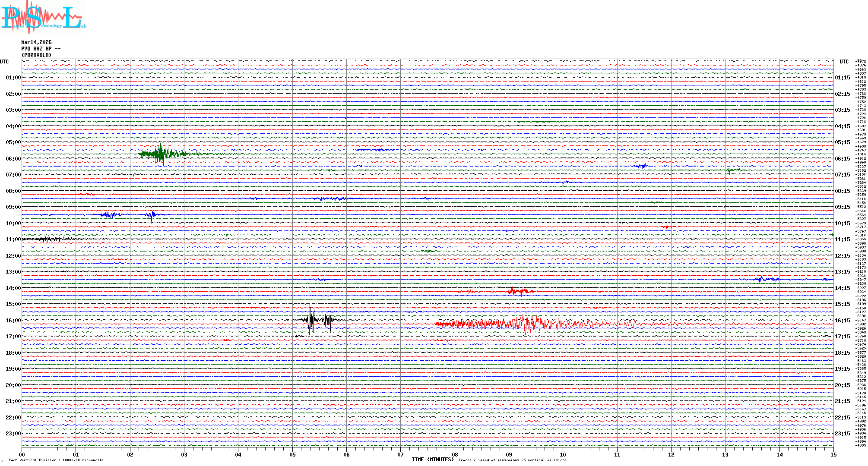Click the (PARAVOLA) station name

click(x=36, y=55)
